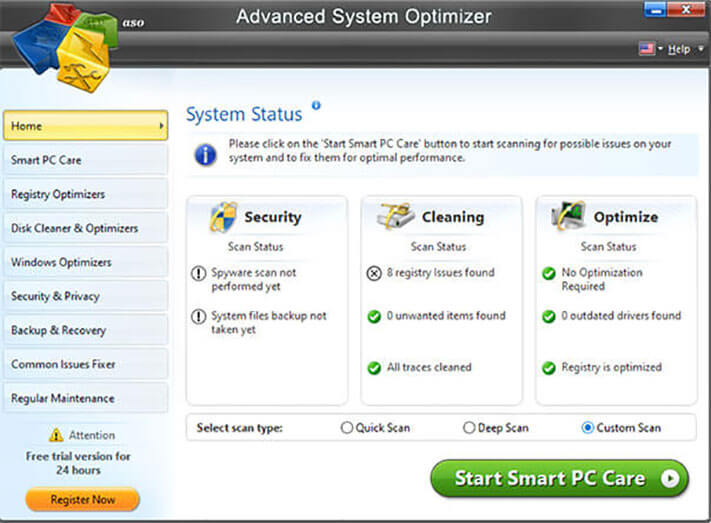Screen dimensions: 711x523
Task: Click green check beside No Optimization Required
Action: [549, 274]
